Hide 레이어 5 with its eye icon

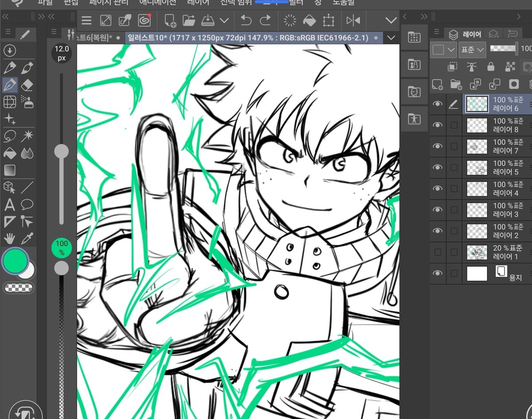pos(438,167)
